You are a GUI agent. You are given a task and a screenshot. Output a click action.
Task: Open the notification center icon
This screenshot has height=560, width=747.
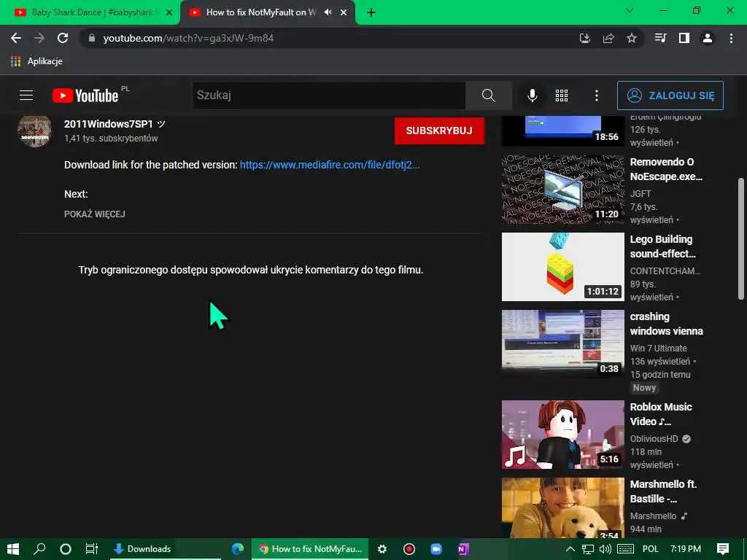tap(723, 549)
